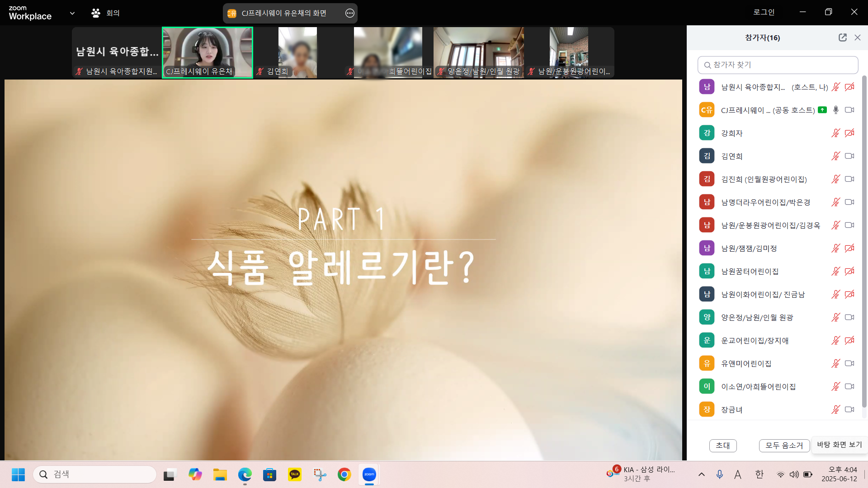Click camera-off icon for 남원/잼잼/김미정
868x488 pixels.
849,249
